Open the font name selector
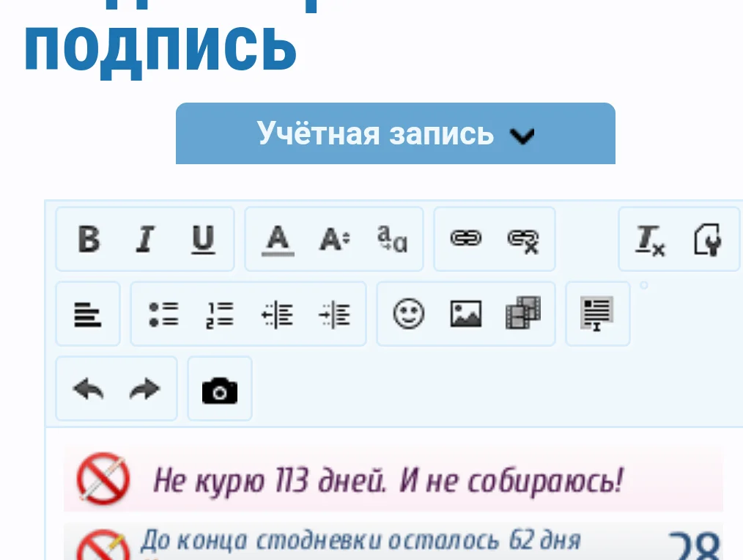The width and height of the screenshot is (743, 560). 392,238
